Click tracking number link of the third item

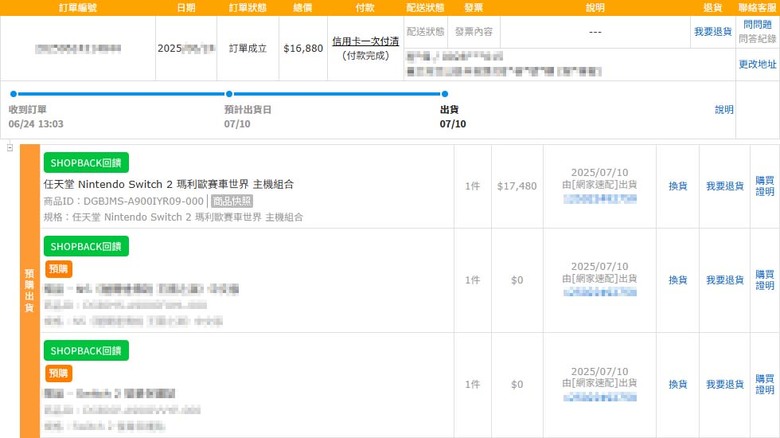pyautogui.click(x=599, y=397)
